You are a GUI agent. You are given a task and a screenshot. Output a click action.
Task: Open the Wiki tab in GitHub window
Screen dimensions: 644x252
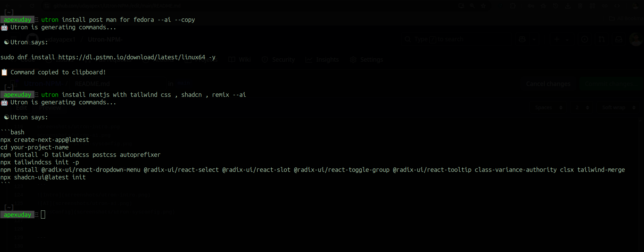coord(240,60)
